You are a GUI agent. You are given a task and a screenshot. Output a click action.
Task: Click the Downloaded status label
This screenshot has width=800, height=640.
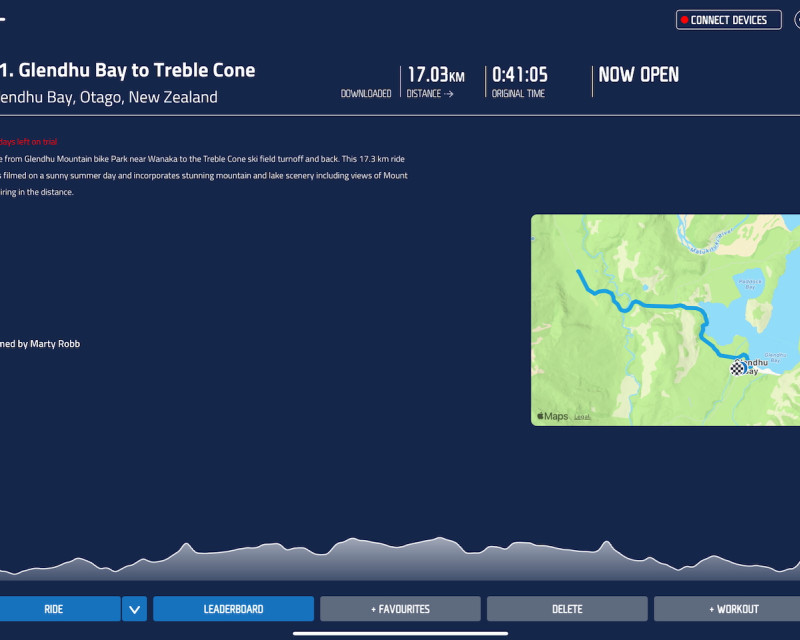(x=366, y=94)
